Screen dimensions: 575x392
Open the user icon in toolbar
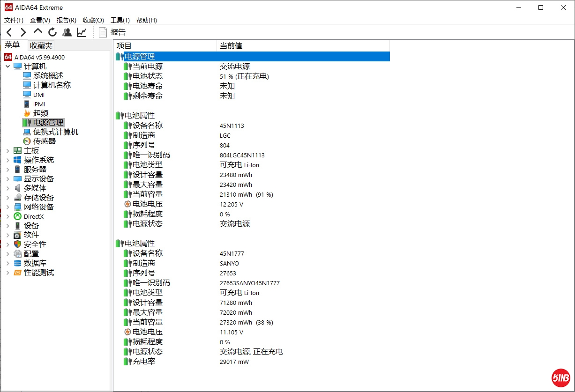pyautogui.click(x=67, y=32)
